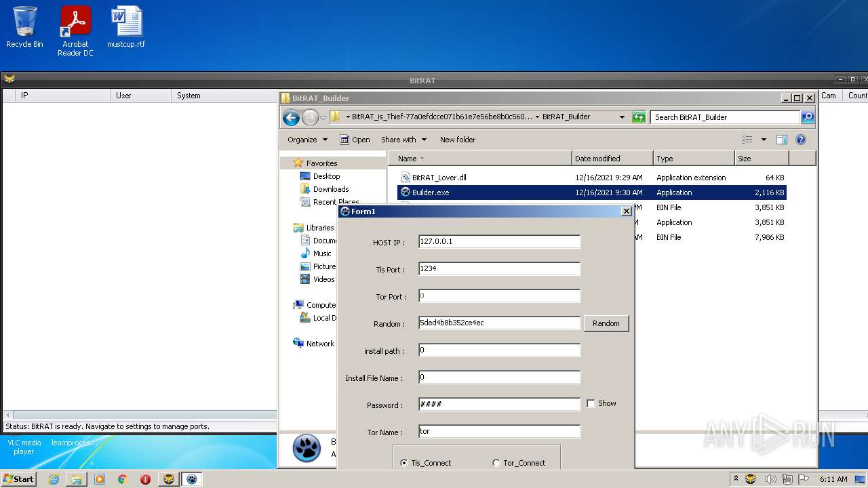Open mustcup.rtf desktop file
The image size is (868, 488).
click(x=126, y=27)
